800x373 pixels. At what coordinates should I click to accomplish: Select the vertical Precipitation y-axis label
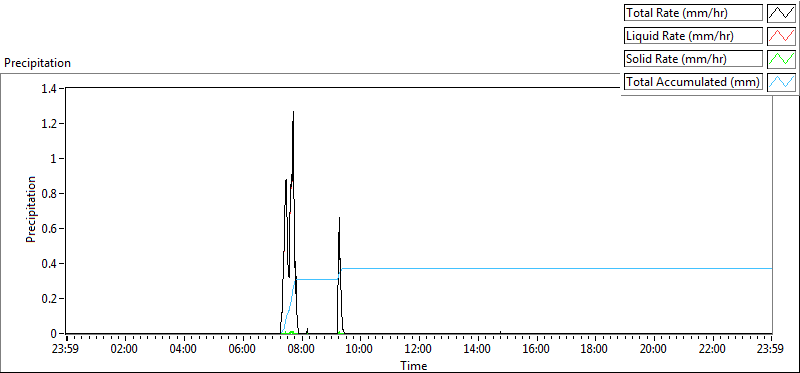pos(31,210)
